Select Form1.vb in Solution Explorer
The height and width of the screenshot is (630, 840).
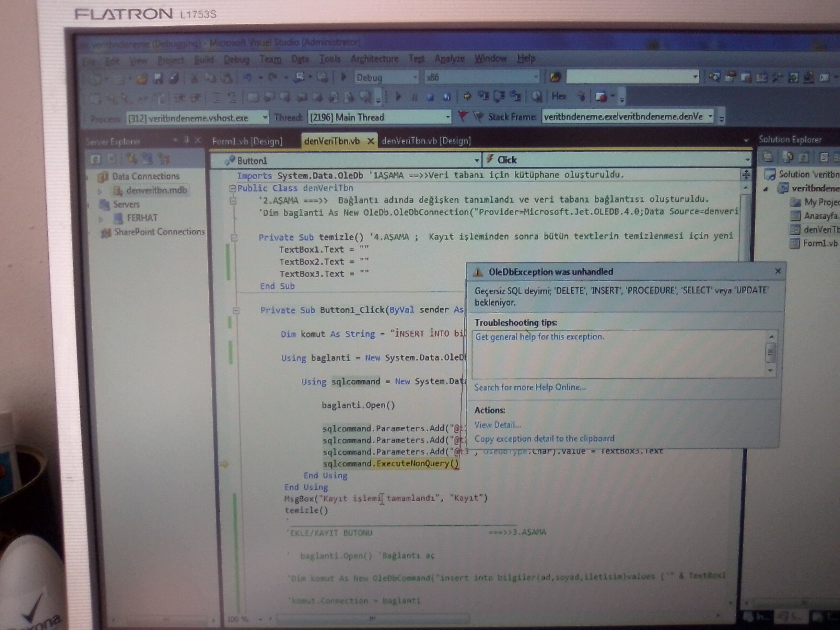[x=820, y=243]
